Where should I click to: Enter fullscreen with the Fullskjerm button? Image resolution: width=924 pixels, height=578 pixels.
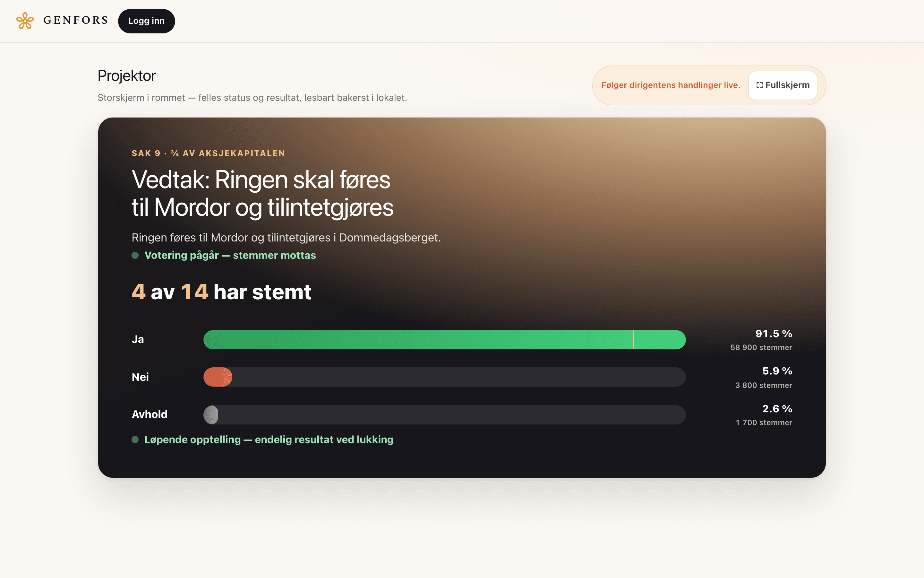click(782, 85)
